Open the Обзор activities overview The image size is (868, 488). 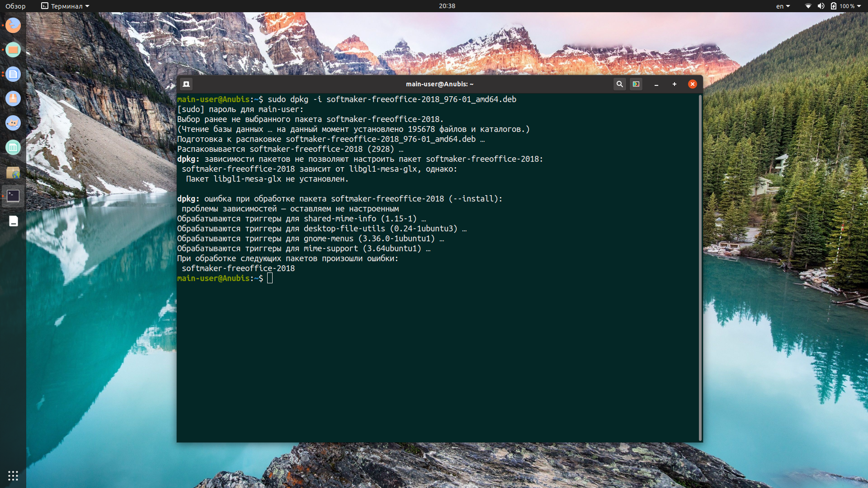coord(15,6)
